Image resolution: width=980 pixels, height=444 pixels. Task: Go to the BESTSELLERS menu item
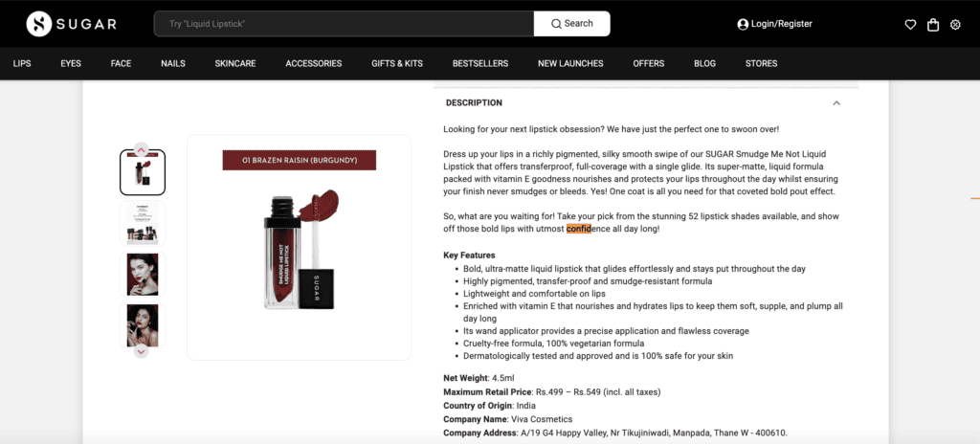[x=480, y=63]
